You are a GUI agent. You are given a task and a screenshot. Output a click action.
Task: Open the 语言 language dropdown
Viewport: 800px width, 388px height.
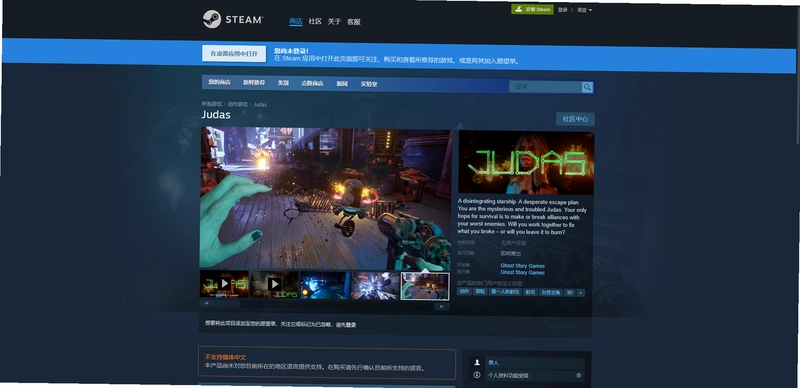(x=584, y=10)
